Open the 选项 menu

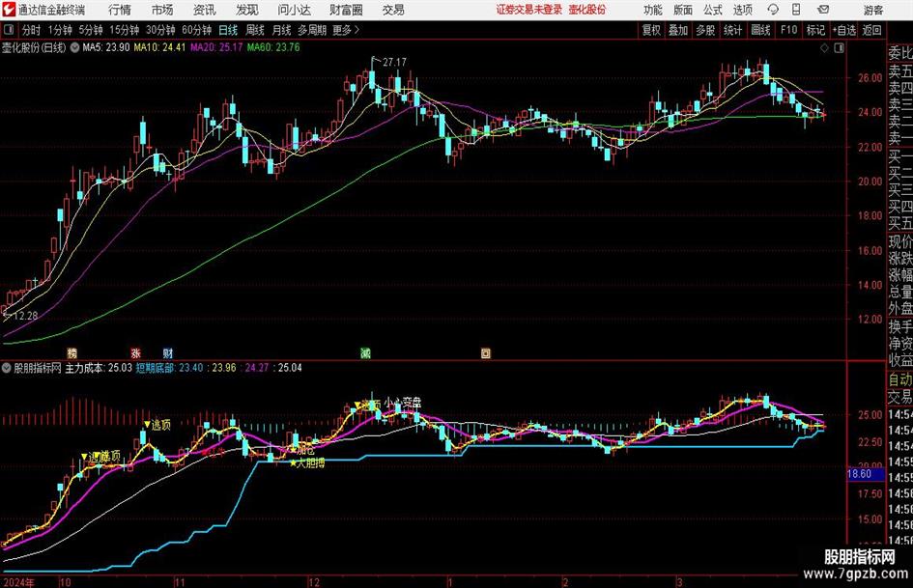[742, 10]
